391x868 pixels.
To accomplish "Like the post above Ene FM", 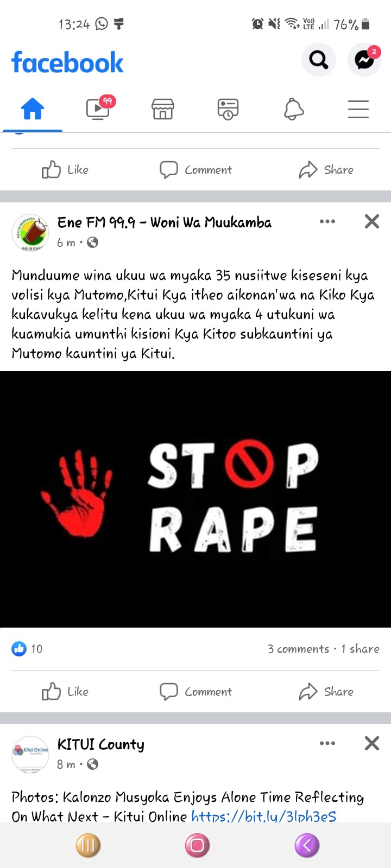I will click(65, 170).
